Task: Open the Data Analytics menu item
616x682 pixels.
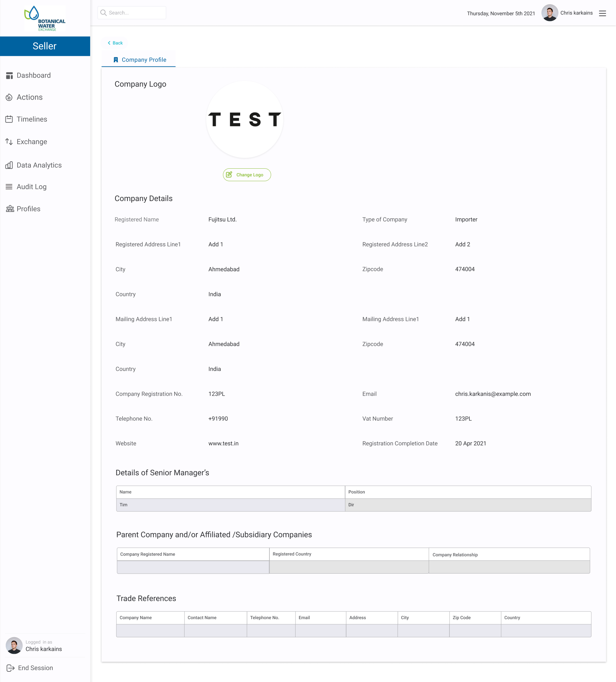Action: [x=39, y=165]
